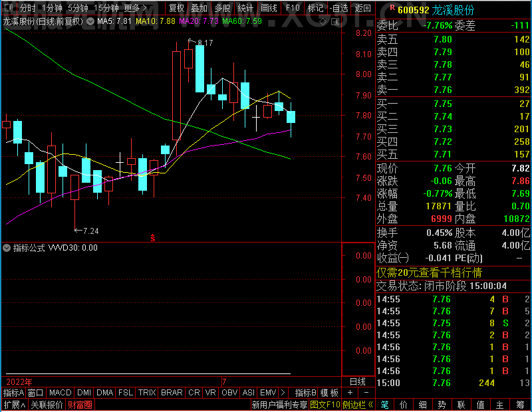Image resolution: width=532 pixels, height=412 pixels.
Task: Switch to 分时 intraday view
Action: pos(27,8)
